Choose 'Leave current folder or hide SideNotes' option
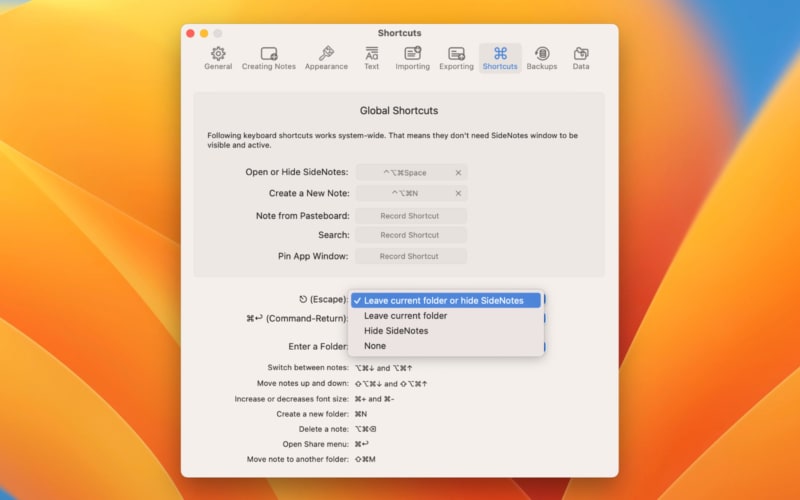Image resolution: width=800 pixels, height=500 pixels. tap(446, 301)
